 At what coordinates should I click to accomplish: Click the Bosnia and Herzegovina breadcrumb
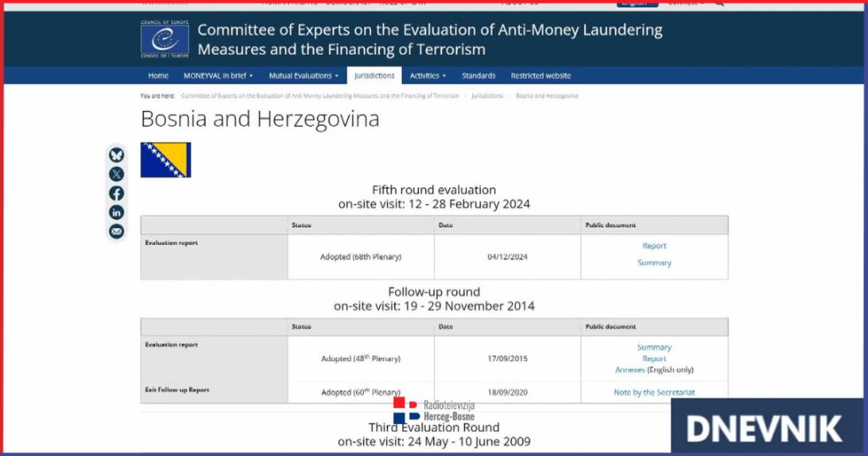(x=547, y=96)
